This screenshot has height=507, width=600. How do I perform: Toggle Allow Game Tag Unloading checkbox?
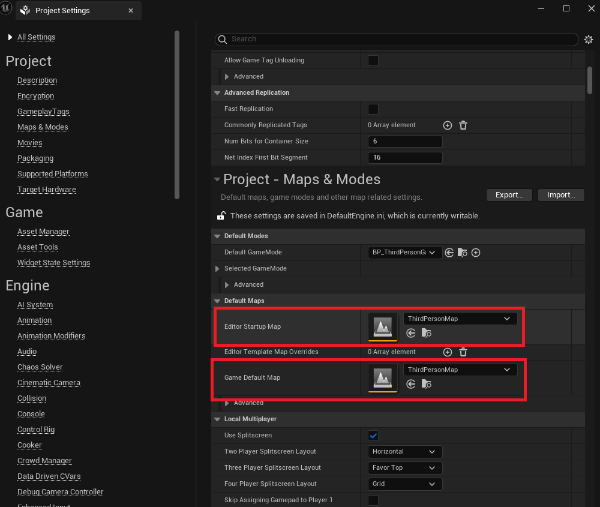[373, 60]
